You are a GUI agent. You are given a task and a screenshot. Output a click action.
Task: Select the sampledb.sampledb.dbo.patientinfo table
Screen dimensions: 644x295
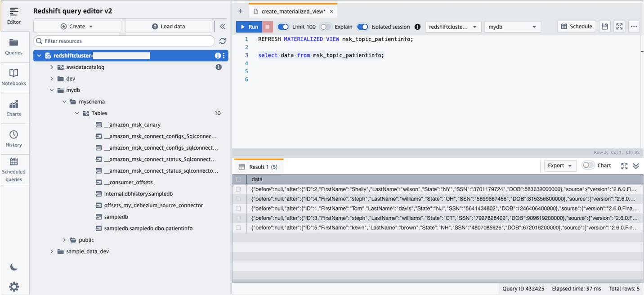(x=148, y=228)
